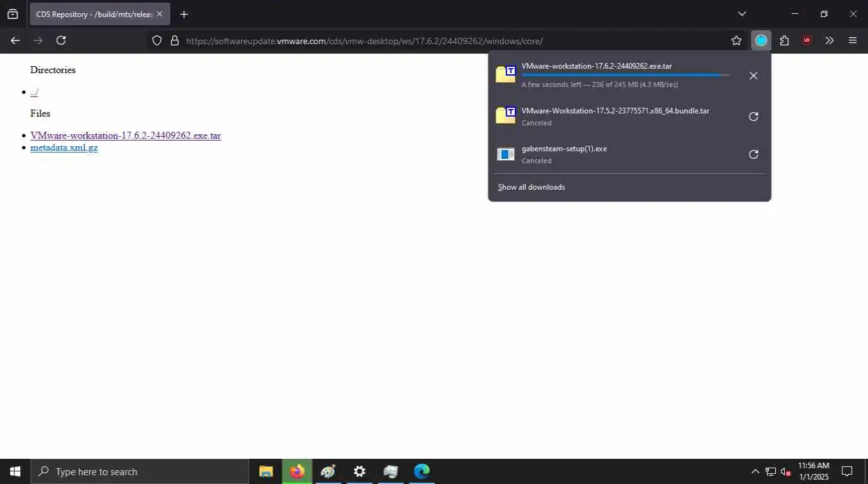
Task: Select the CDS Repository tab
Action: point(100,14)
